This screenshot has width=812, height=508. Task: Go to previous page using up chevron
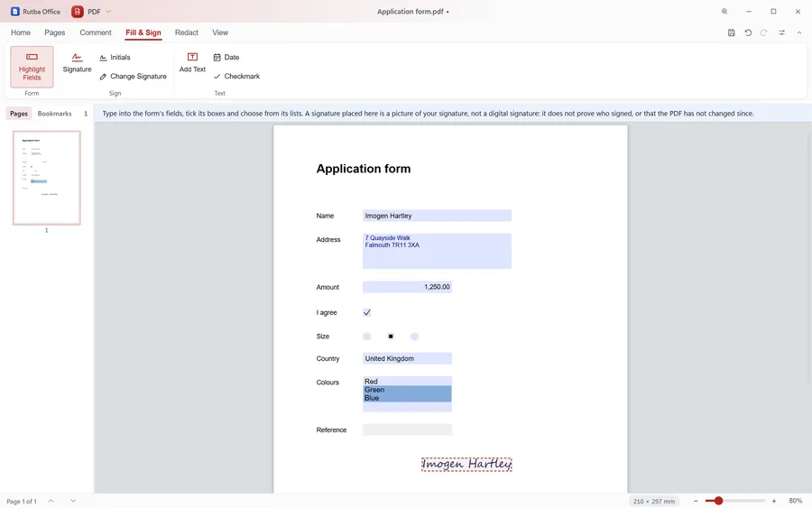coord(51,501)
